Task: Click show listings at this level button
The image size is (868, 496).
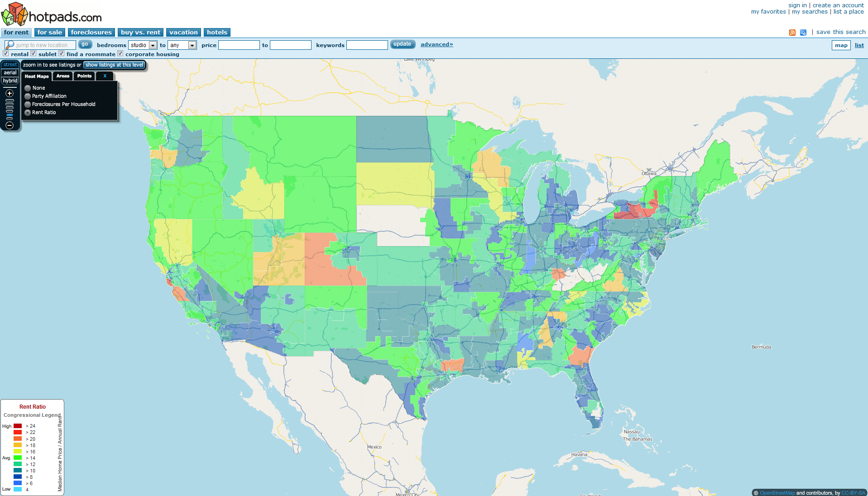Action: coord(115,65)
